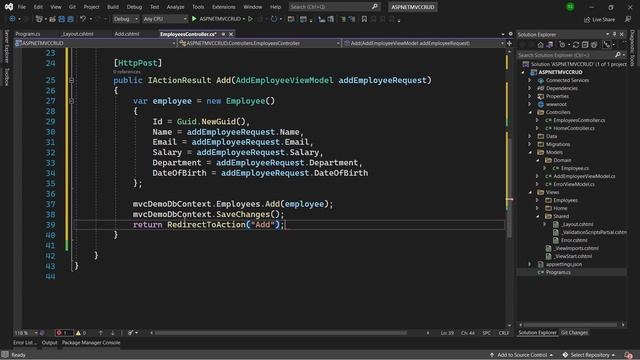Open the Output panel tab
The image size is (640, 360).
[49, 343]
